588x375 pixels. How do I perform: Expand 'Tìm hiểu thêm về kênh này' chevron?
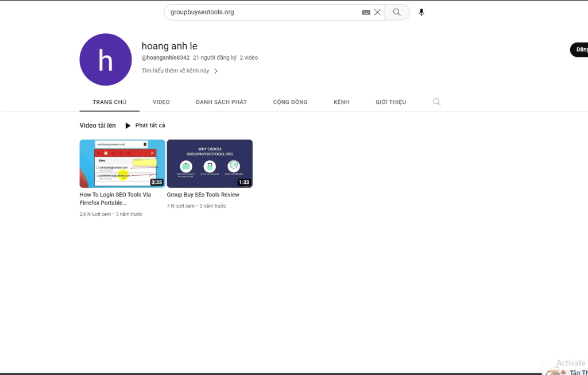(x=216, y=71)
